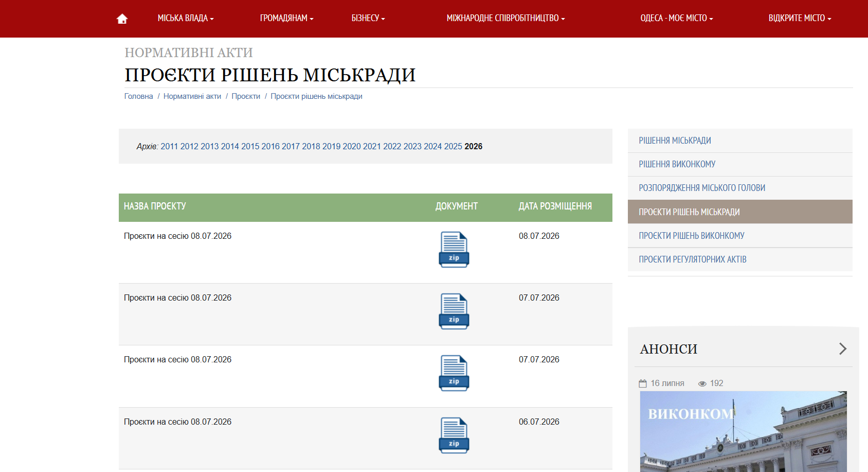Viewport: 868px width, 472px height.
Task: Download zip file dated 08.07.2026
Action: [x=454, y=250]
